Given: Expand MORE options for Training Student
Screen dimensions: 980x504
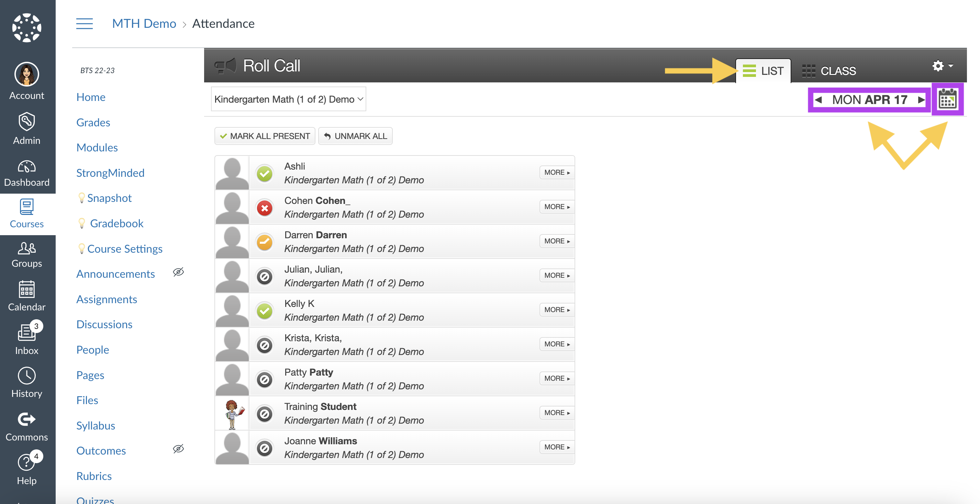Looking at the screenshot, I should [x=557, y=413].
